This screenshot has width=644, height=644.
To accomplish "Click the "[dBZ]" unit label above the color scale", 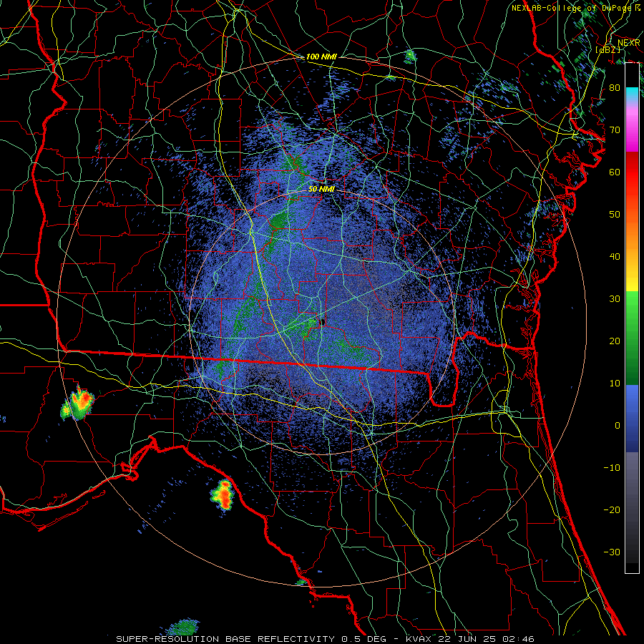I will [608, 49].
